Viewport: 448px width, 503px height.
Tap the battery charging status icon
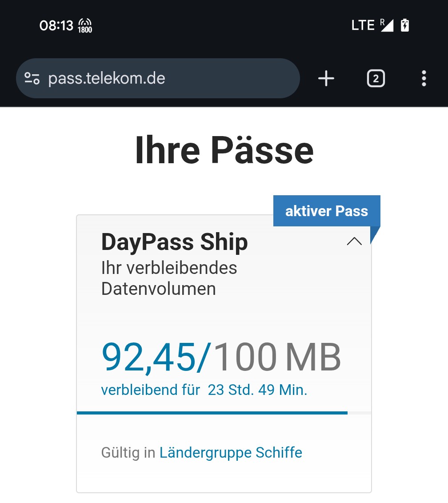[404, 25]
